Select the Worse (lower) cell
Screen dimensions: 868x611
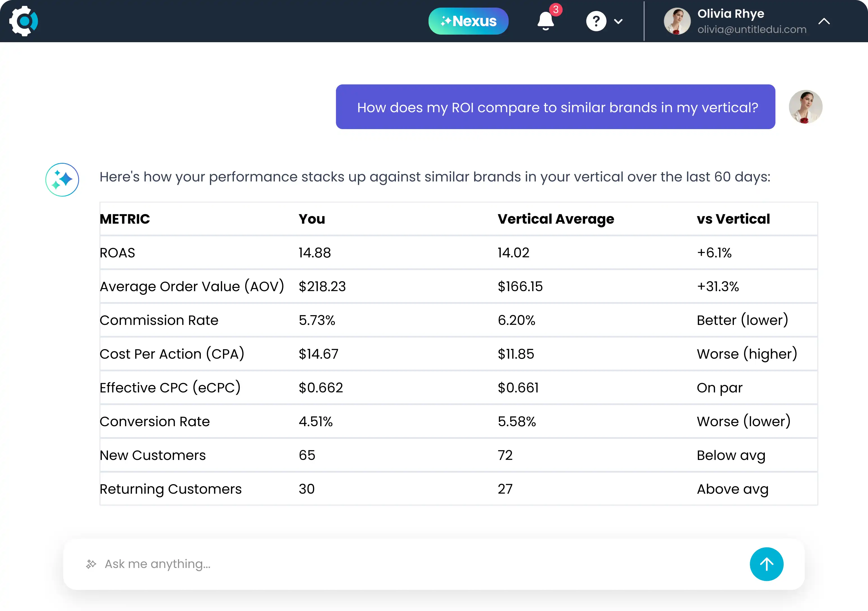(x=744, y=421)
